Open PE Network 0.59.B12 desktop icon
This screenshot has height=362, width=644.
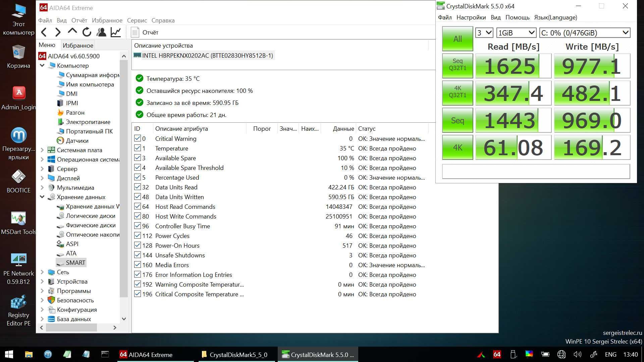pos(18,269)
